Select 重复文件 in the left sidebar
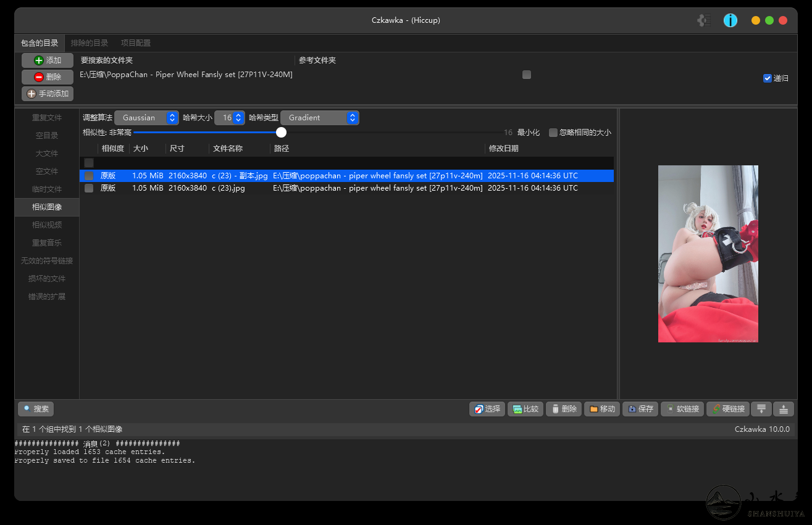812x525 pixels. coord(47,118)
